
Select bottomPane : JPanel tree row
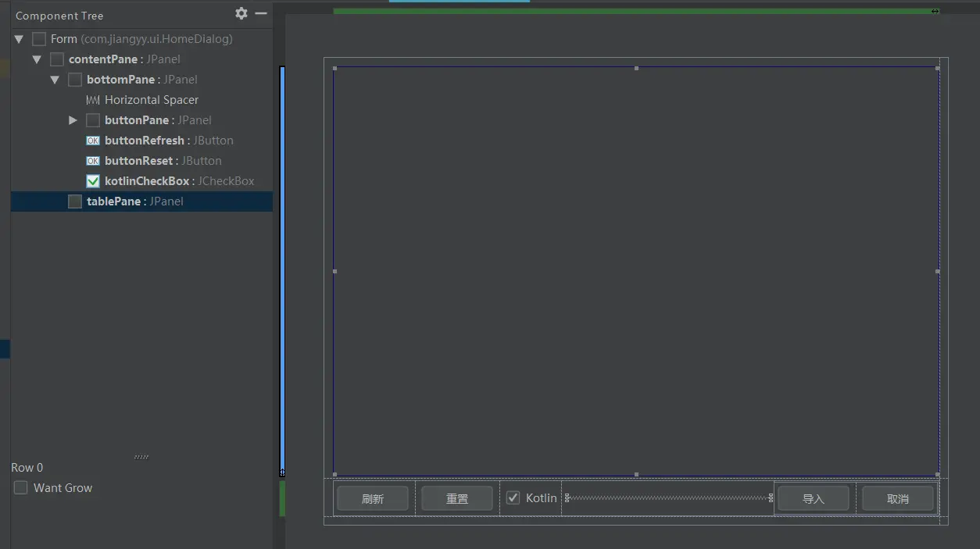(142, 80)
